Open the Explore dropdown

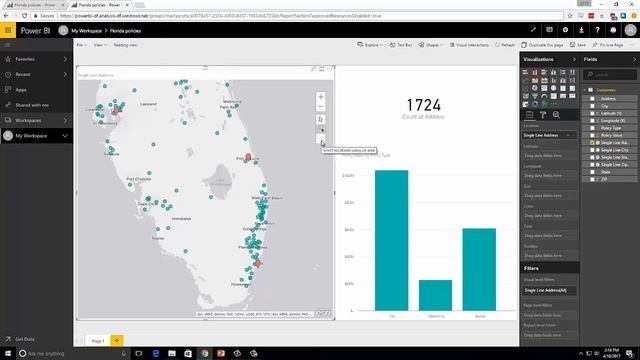(370, 45)
